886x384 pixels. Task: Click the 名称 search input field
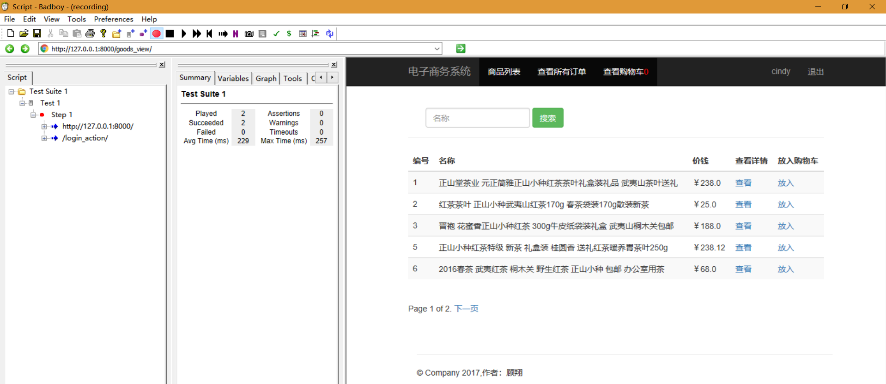coord(477,118)
